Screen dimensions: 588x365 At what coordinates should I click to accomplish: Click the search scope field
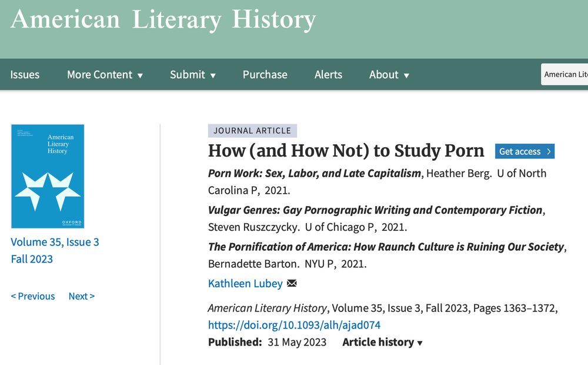tap(564, 74)
